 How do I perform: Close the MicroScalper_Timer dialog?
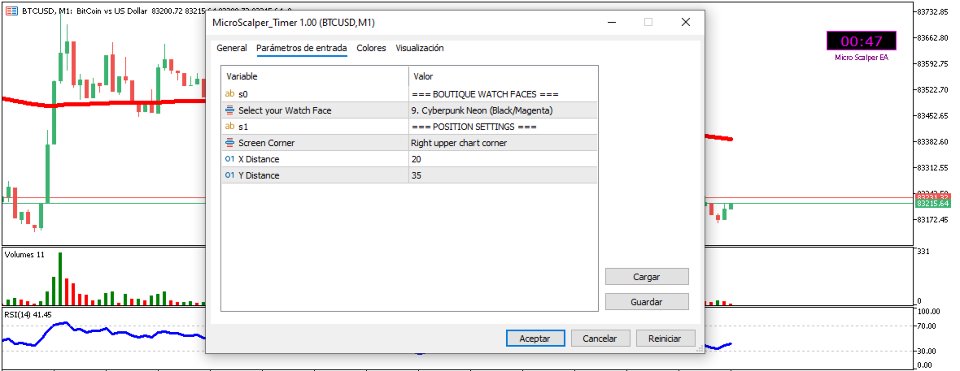686,23
